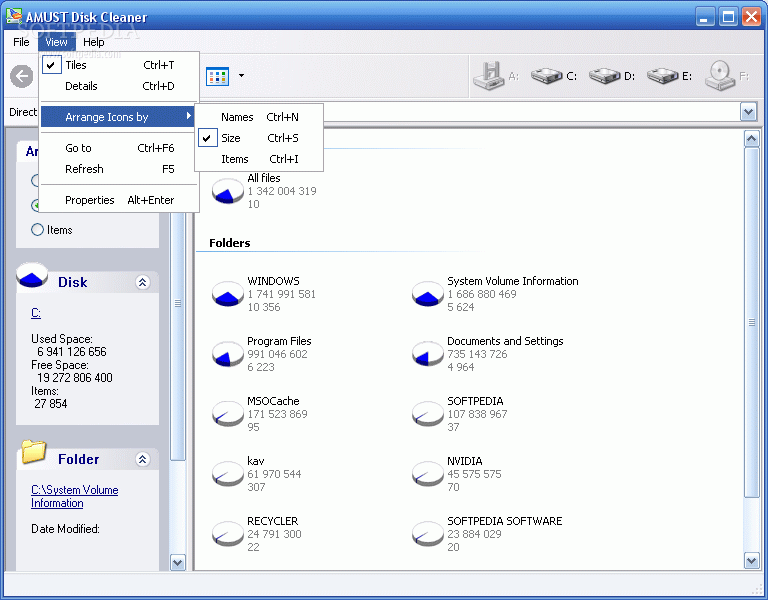768x600 pixels.
Task: Click the kav folder name
Action: pyautogui.click(x=256, y=461)
